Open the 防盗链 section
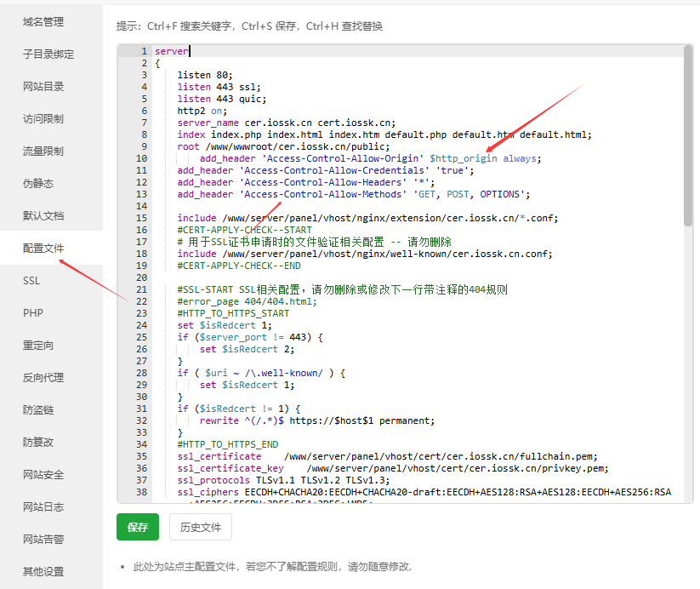The height and width of the screenshot is (589, 700). (38, 410)
